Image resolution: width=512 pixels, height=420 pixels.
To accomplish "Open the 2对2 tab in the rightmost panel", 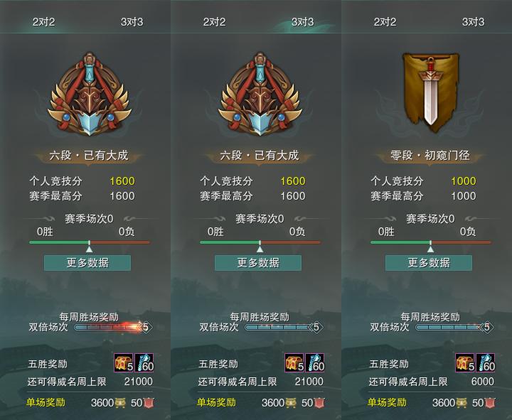I will pos(385,22).
